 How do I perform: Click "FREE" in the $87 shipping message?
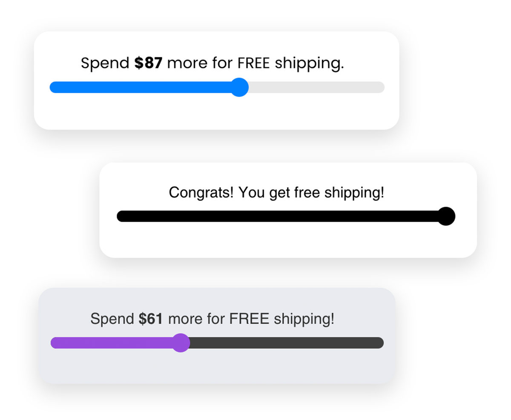pos(254,63)
